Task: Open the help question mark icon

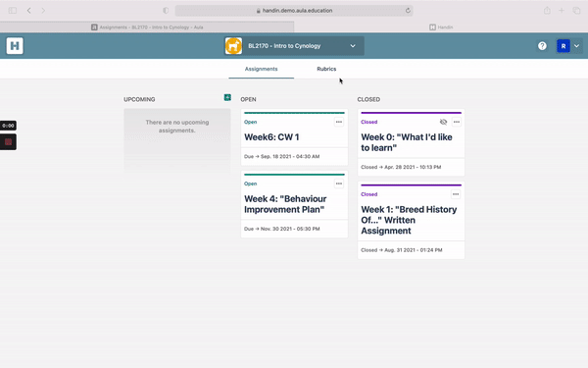Action: pos(542,46)
